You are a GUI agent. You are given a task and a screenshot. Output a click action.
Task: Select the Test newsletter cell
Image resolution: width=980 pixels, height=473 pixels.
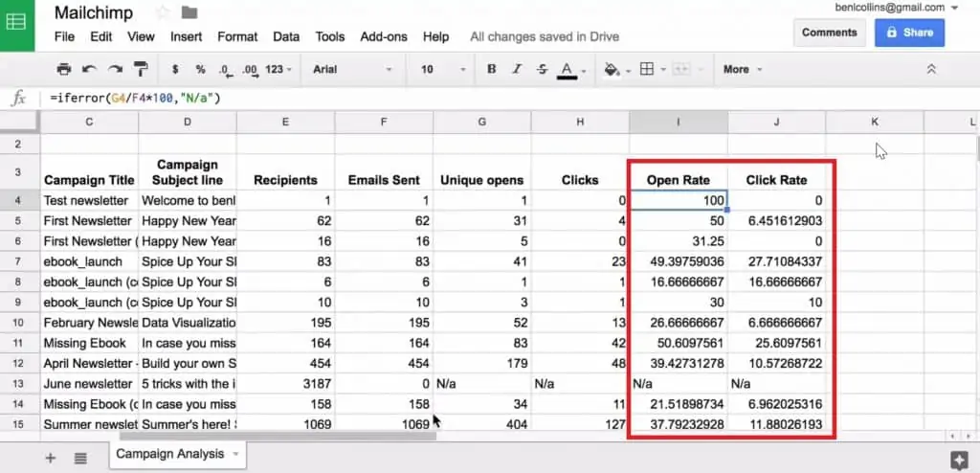pos(89,201)
